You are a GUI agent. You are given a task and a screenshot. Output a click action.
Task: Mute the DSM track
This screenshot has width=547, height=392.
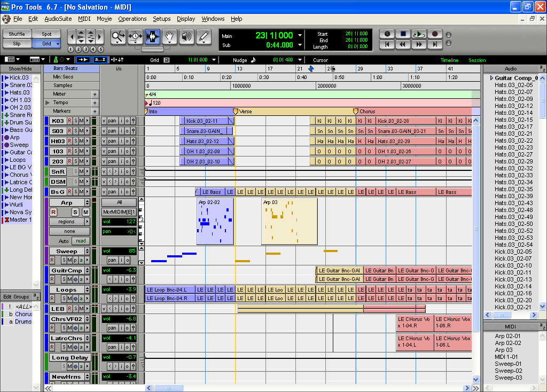81,182
